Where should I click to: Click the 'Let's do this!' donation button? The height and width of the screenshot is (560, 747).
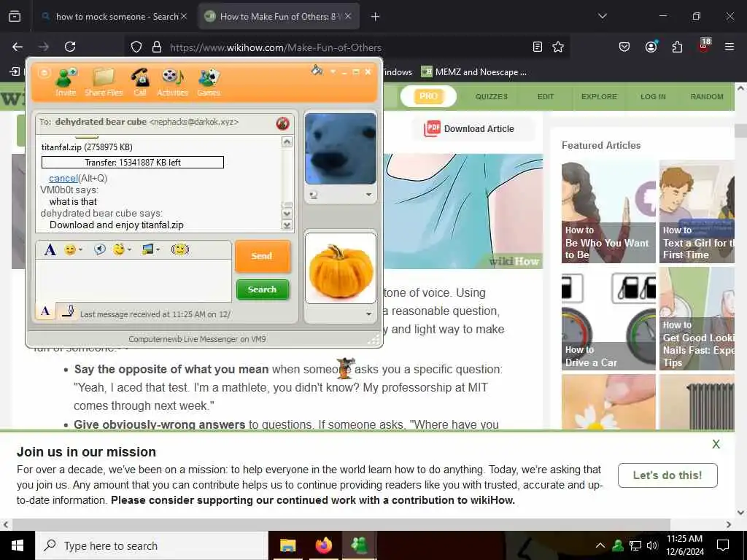pyautogui.click(x=667, y=475)
